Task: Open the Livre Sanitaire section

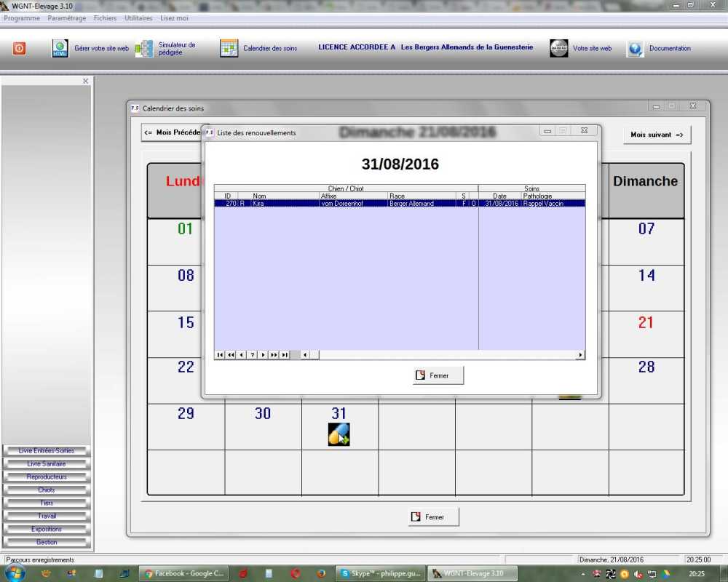Action: pyautogui.click(x=47, y=464)
